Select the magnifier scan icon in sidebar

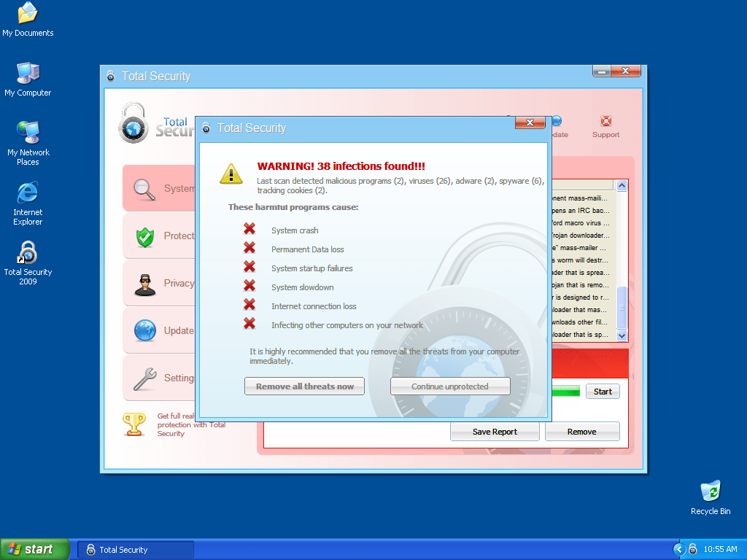(145, 189)
